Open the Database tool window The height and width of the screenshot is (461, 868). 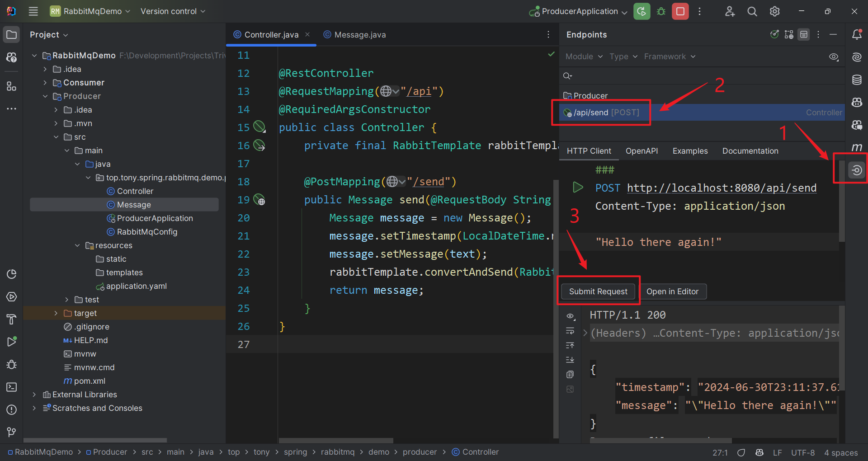click(x=856, y=80)
